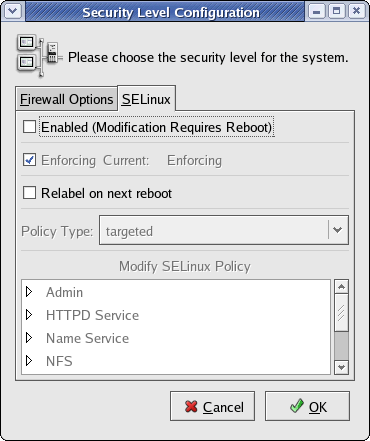Select the SELinux tab

coord(146,99)
